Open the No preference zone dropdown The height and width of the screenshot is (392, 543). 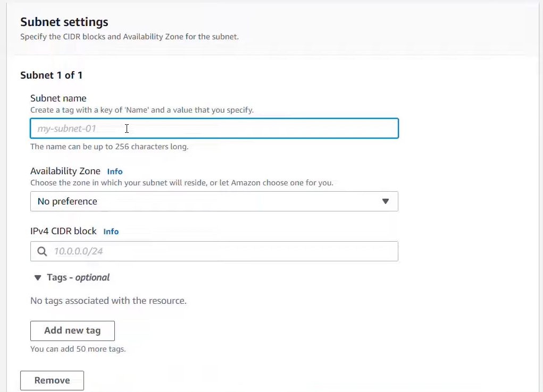coord(214,201)
